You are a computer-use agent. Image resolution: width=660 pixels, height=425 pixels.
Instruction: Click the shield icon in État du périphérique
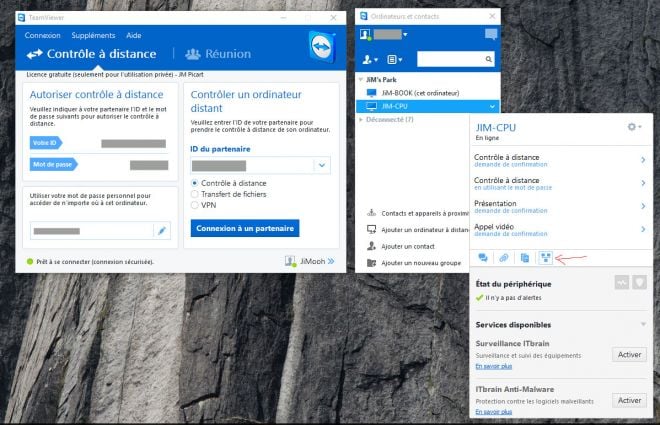pos(639,282)
